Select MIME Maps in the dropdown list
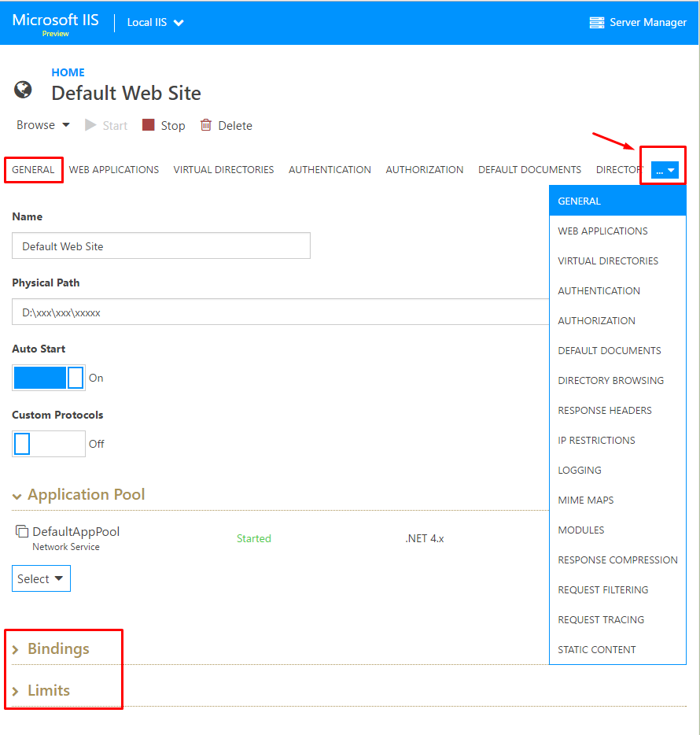Image resolution: width=700 pixels, height=735 pixels. 617,500
